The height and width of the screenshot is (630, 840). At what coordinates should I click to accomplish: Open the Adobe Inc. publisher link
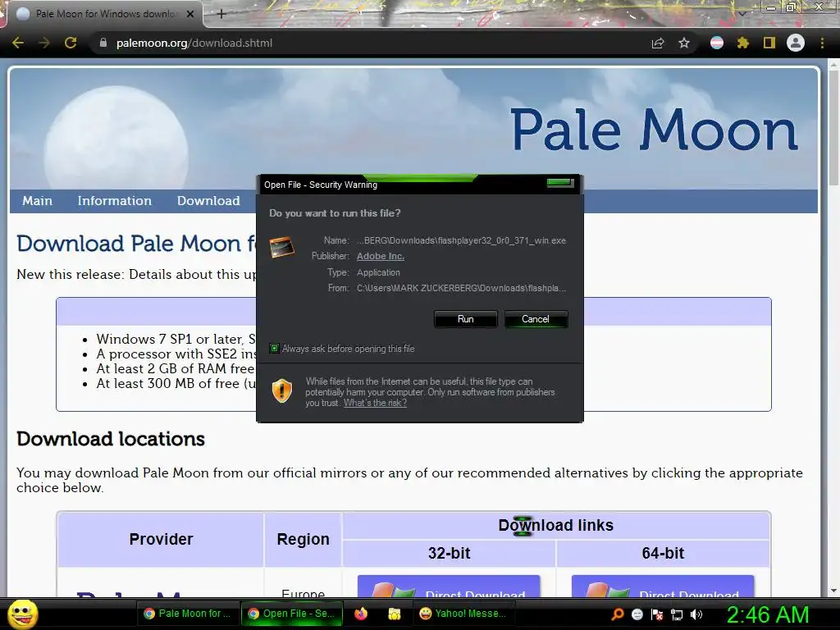click(x=381, y=256)
